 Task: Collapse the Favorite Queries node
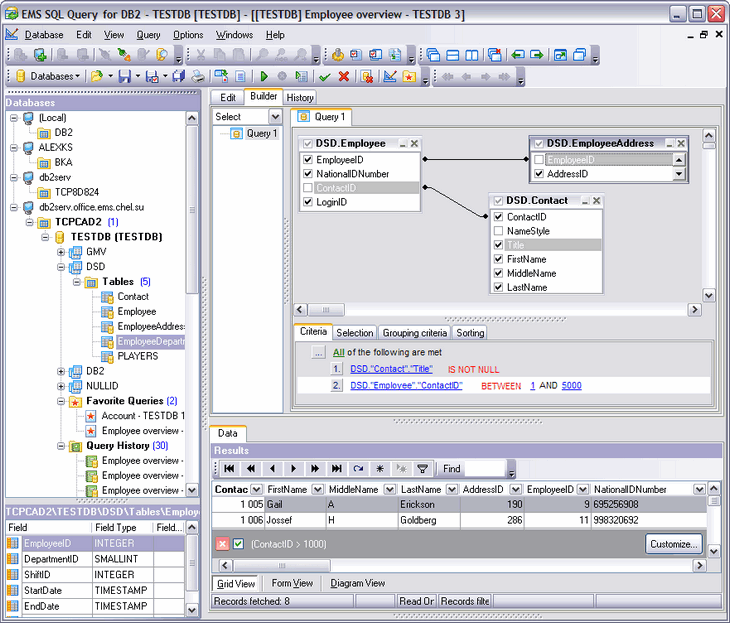click(61, 401)
